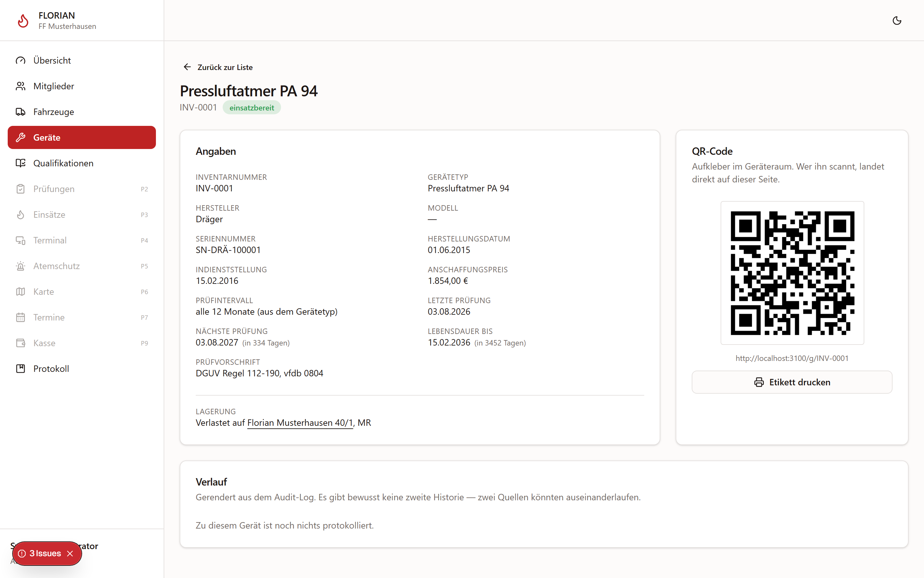Click the Kasse wallet icon
The image size is (924, 578).
pos(21,343)
